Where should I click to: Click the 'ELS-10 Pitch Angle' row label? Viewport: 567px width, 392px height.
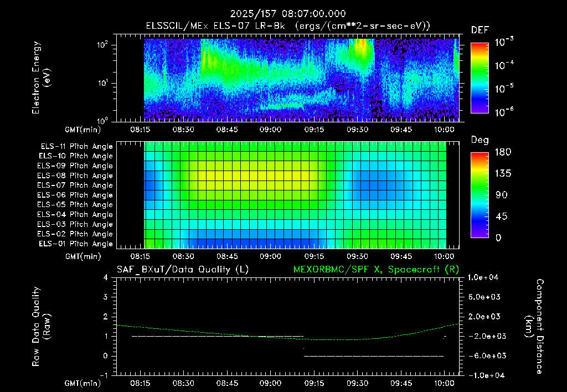click(x=76, y=156)
